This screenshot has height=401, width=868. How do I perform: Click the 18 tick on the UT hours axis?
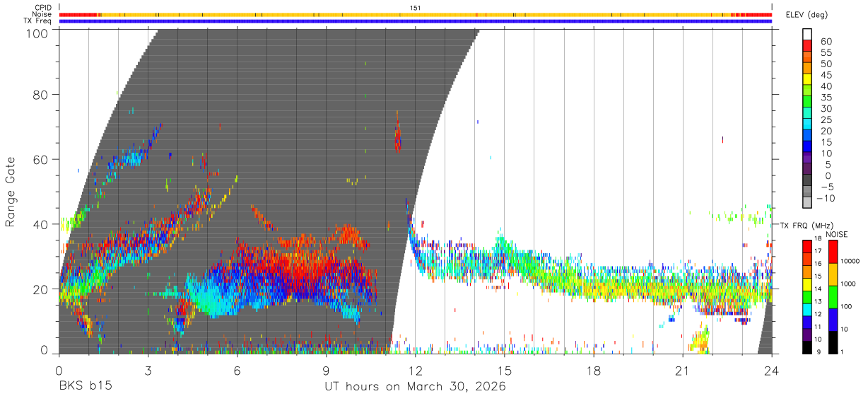tap(594, 371)
